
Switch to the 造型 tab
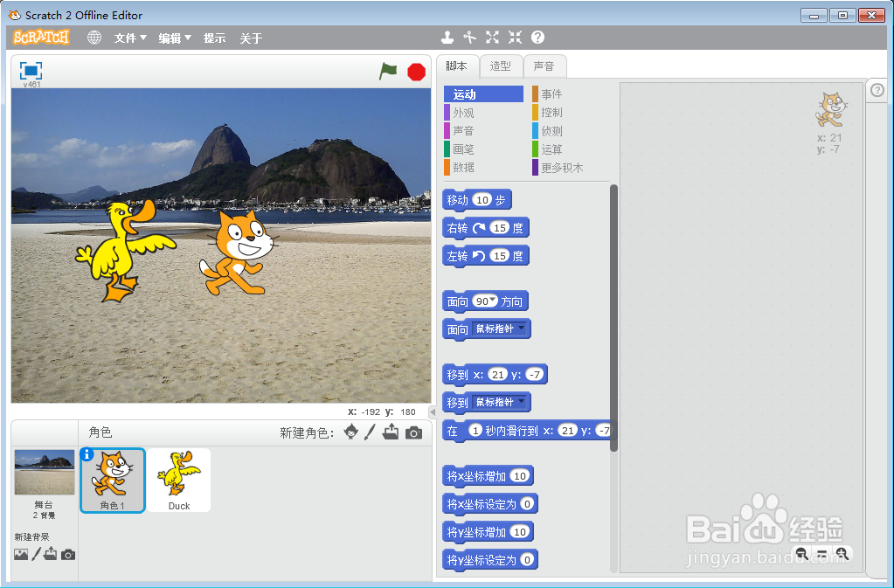[501, 66]
